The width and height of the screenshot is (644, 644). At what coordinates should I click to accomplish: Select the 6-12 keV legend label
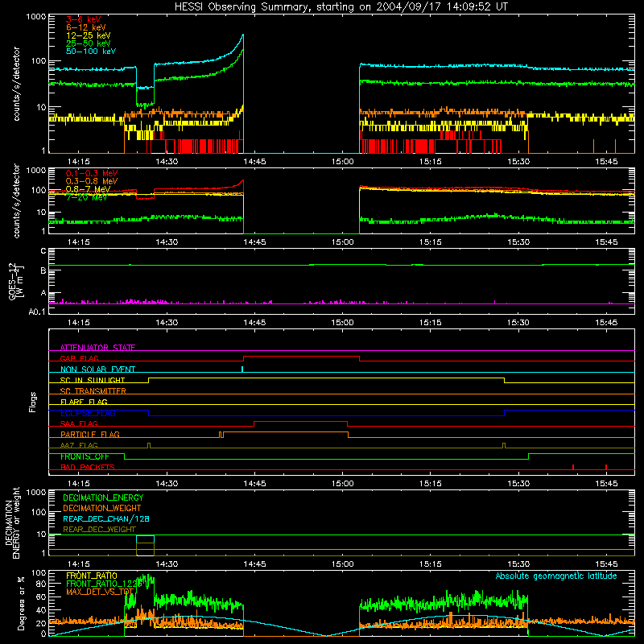click(86, 27)
